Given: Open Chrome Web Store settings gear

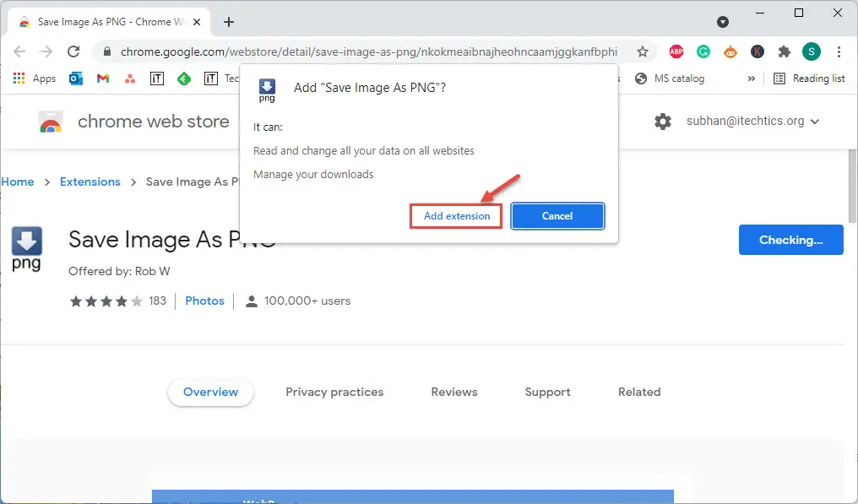Looking at the screenshot, I should coord(663,122).
